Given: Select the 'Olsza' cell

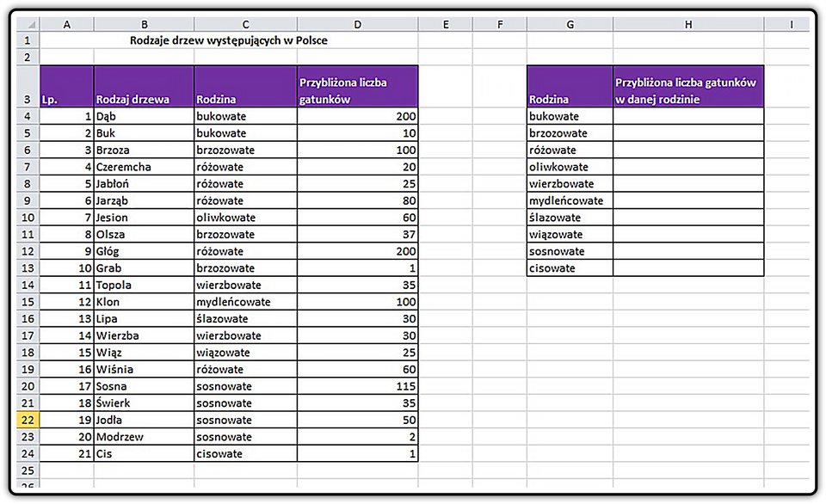Looking at the screenshot, I should click(144, 234).
